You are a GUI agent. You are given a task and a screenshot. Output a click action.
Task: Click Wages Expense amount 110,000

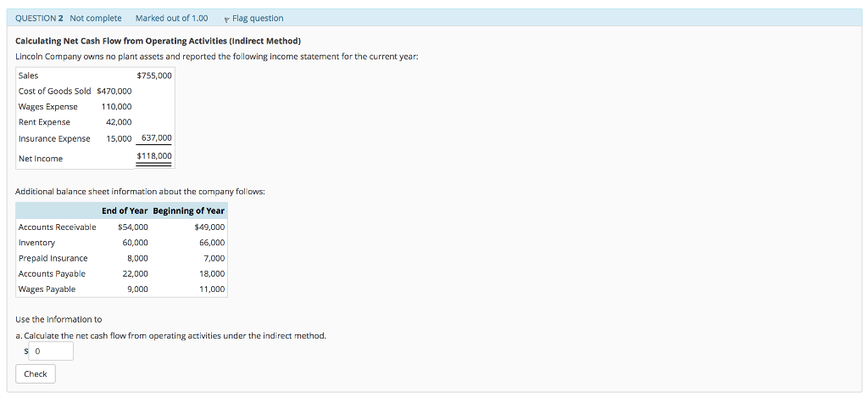tap(117, 106)
